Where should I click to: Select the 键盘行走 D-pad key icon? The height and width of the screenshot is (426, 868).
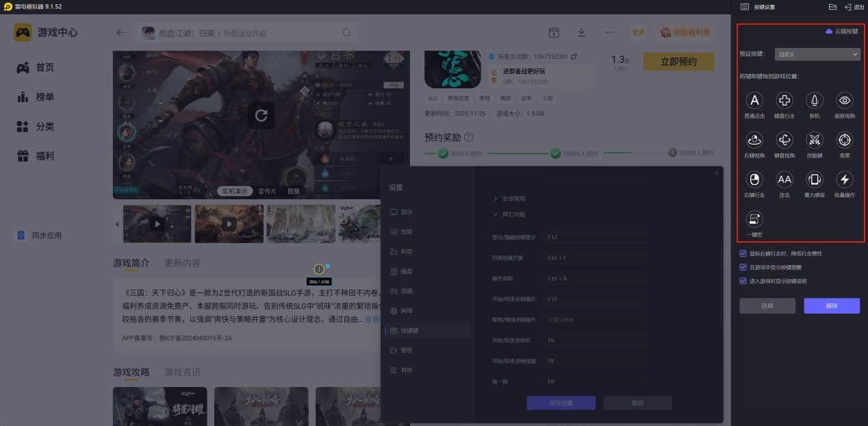784,101
